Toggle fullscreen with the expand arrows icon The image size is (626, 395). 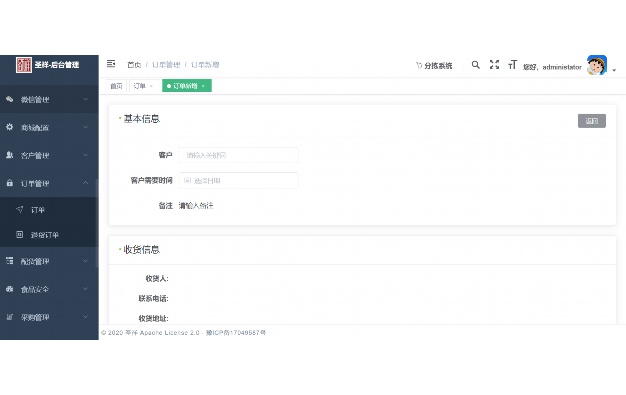click(x=494, y=65)
